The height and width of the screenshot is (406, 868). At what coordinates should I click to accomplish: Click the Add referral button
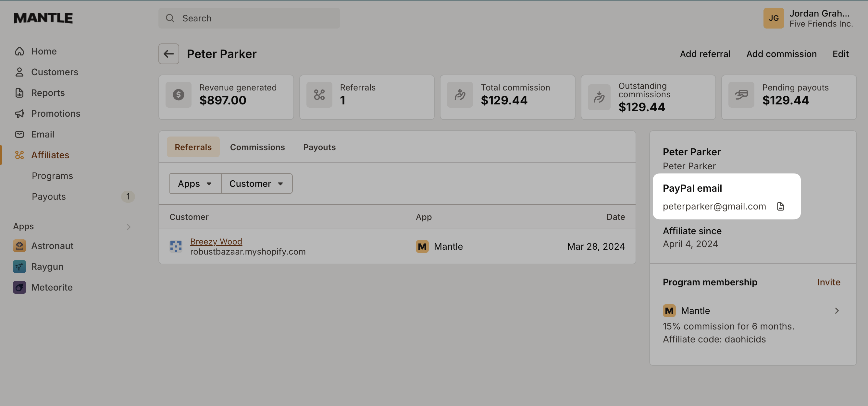point(705,54)
